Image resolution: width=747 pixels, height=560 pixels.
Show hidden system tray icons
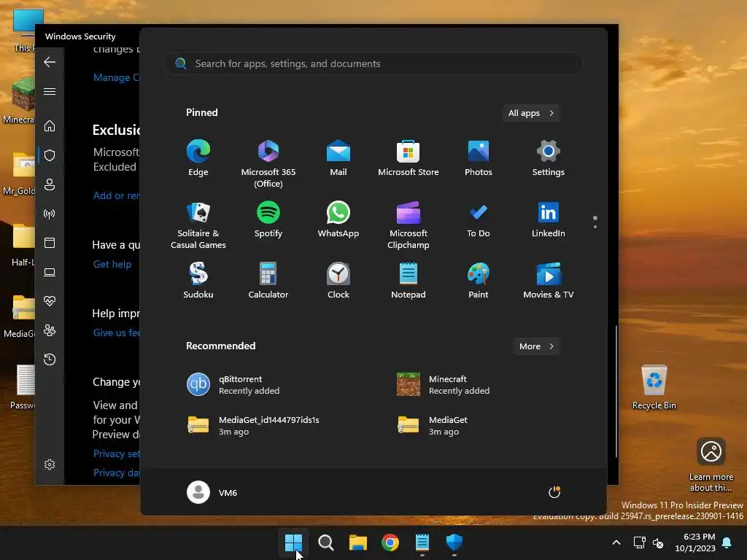(616, 542)
